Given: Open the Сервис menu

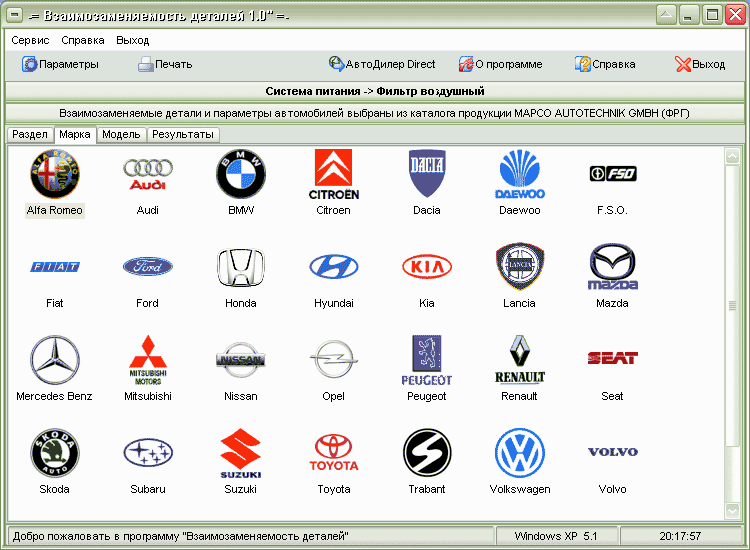Looking at the screenshot, I should tap(30, 40).
